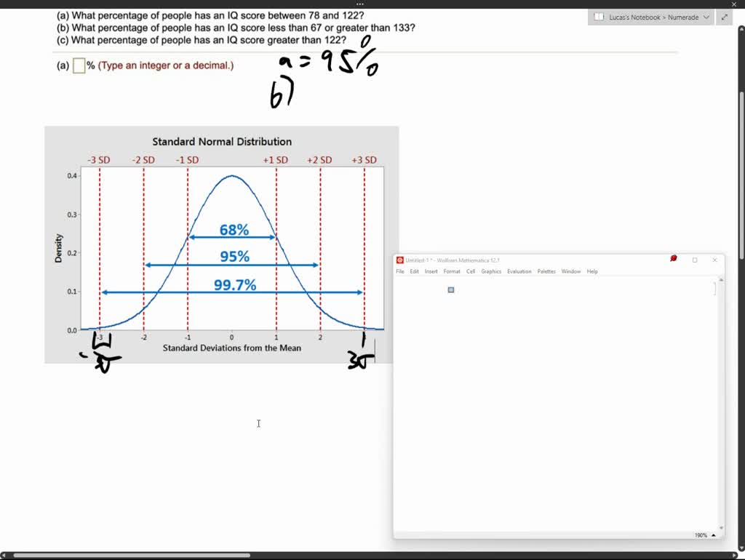Select the Graphics menu item

point(491,271)
